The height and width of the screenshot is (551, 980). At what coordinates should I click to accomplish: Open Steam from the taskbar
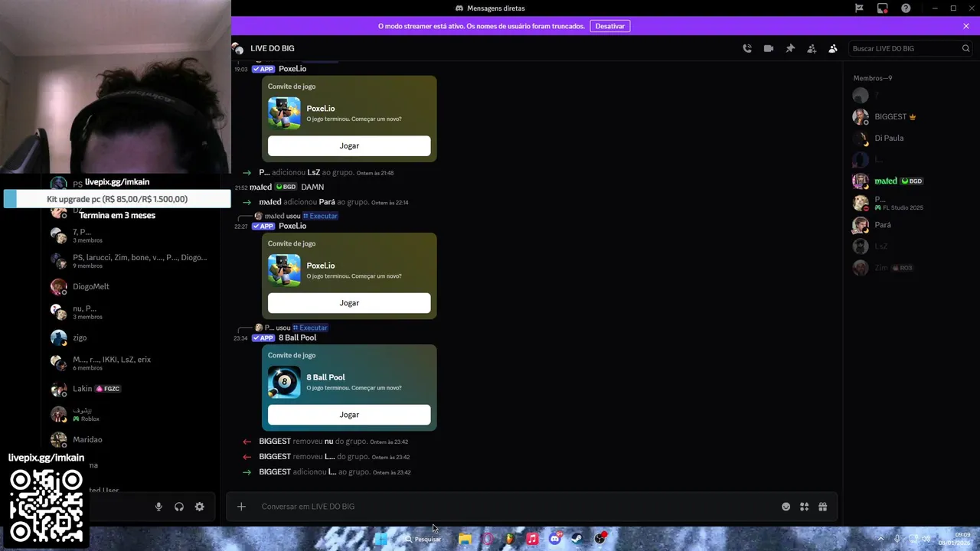577,539
